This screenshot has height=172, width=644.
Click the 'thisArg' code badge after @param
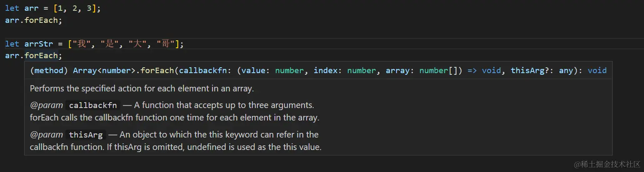[85, 135]
